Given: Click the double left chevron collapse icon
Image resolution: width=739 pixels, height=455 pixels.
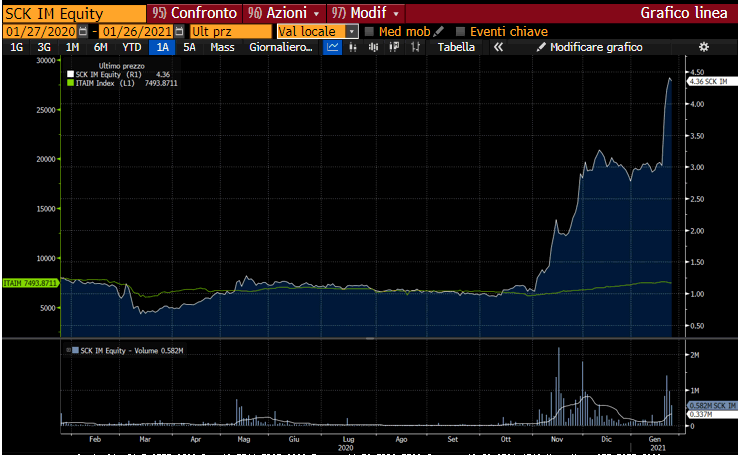Looking at the screenshot, I should pyautogui.click(x=497, y=47).
